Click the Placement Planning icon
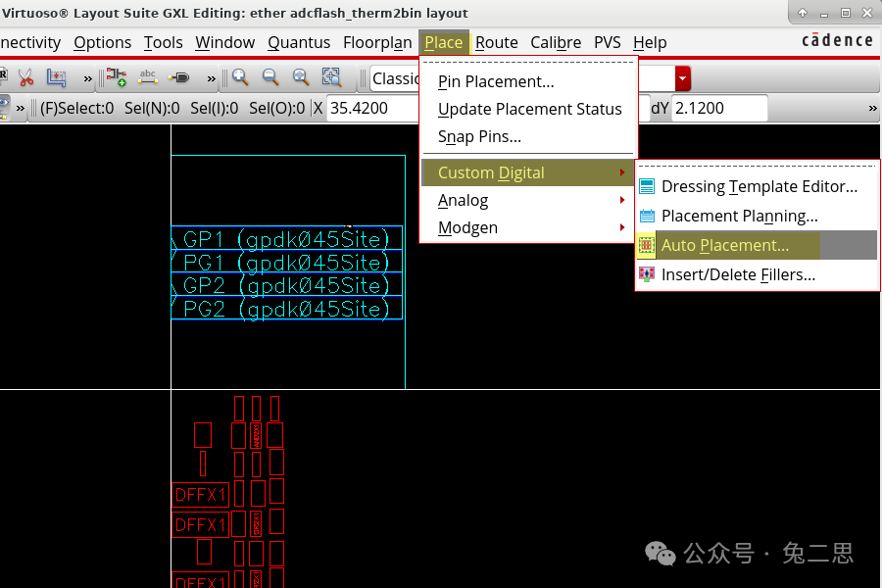882x588 pixels. (x=647, y=216)
